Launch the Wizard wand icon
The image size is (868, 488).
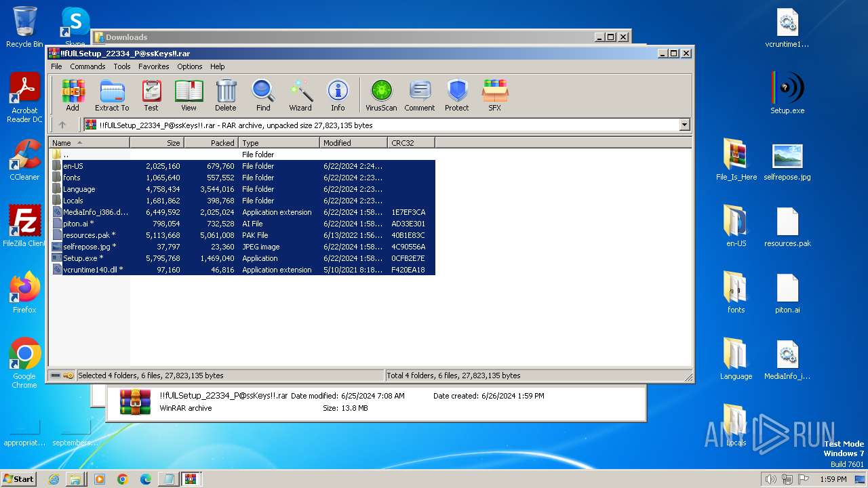click(300, 95)
